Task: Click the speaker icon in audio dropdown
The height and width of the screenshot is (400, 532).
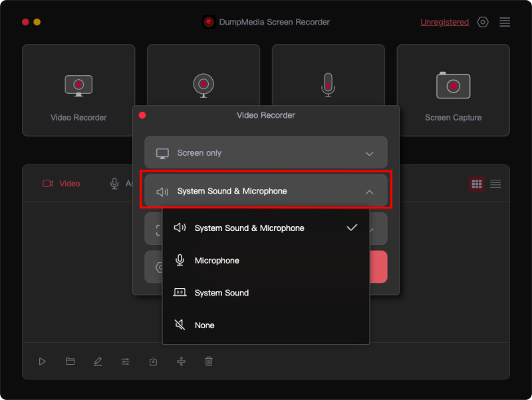Action: point(162,192)
